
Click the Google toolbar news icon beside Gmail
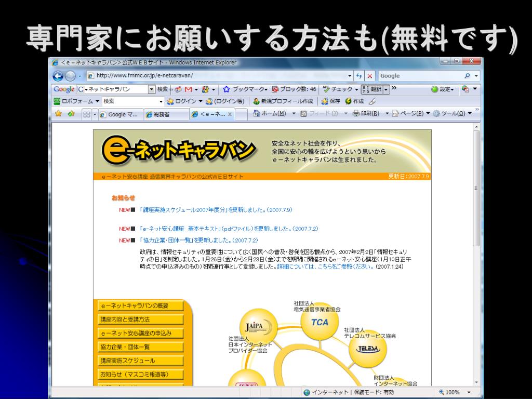pyautogui.click(x=178, y=89)
